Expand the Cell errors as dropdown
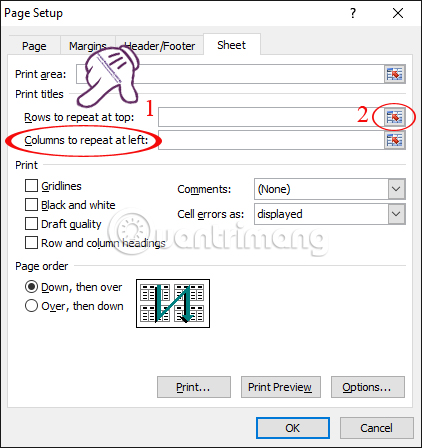 pyautogui.click(x=396, y=214)
